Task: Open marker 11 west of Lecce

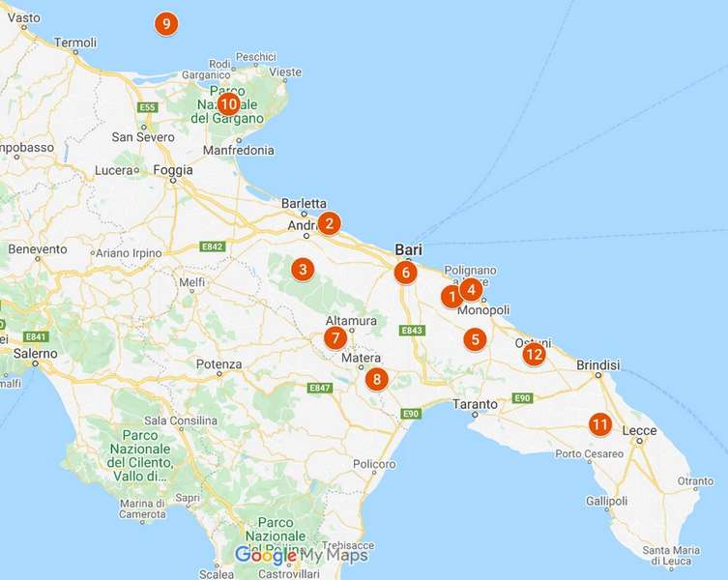Action: (x=599, y=424)
